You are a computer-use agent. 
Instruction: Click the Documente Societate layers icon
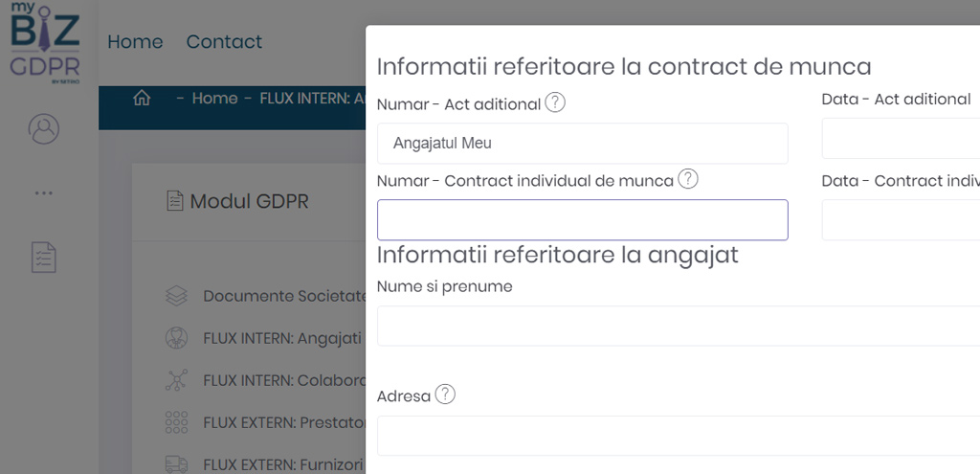(x=176, y=296)
